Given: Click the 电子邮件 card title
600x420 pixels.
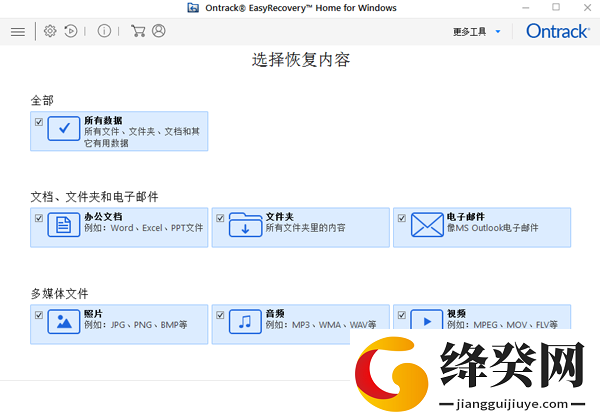Looking at the screenshot, I should 466,217.
